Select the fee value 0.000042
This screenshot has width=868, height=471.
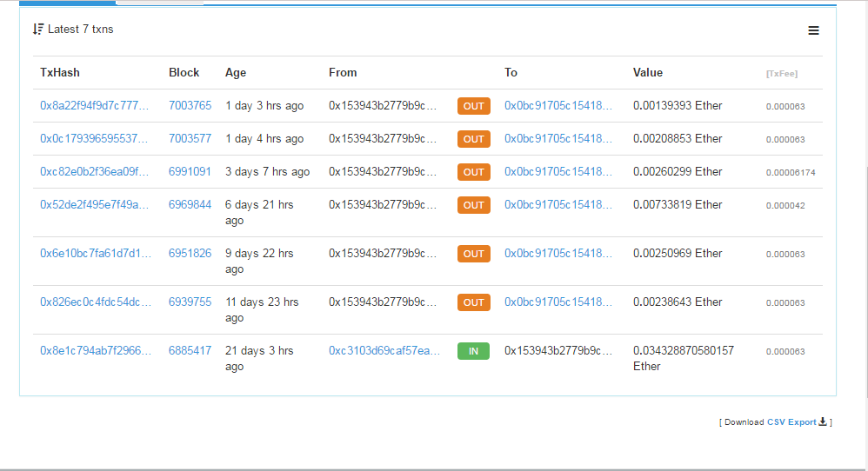(785, 206)
